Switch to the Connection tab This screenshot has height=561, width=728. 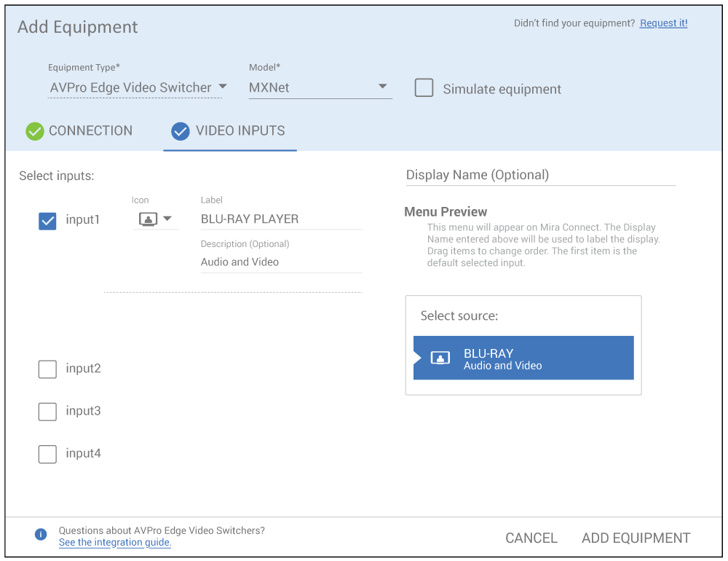[90, 131]
